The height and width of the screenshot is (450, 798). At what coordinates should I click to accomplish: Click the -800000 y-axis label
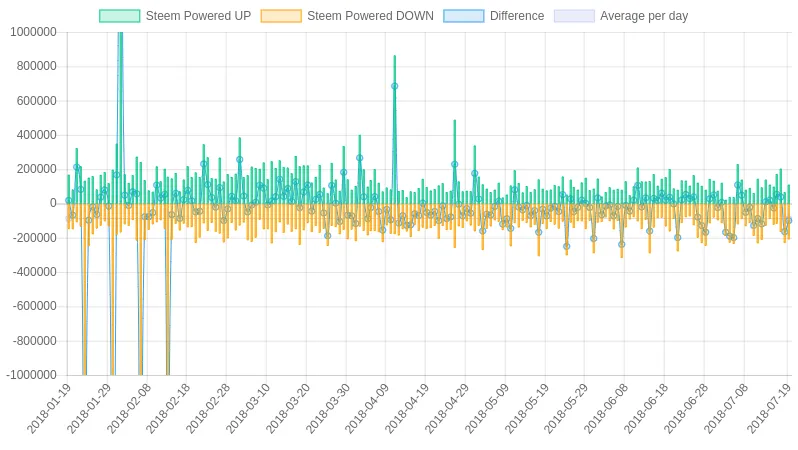point(34,341)
